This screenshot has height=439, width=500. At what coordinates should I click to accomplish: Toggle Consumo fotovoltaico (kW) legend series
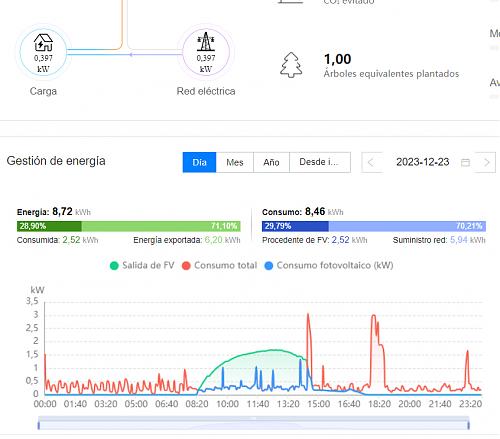point(329,266)
